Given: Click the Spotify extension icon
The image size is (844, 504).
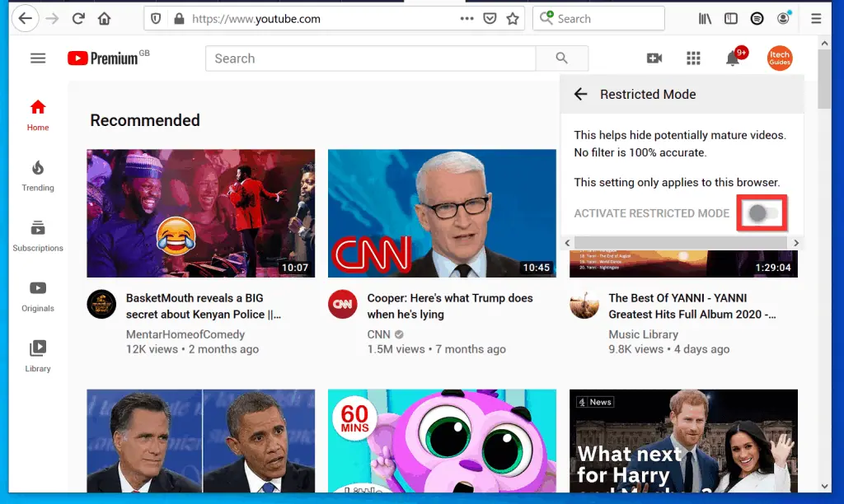Looking at the screenshot, I should (757, 19).
